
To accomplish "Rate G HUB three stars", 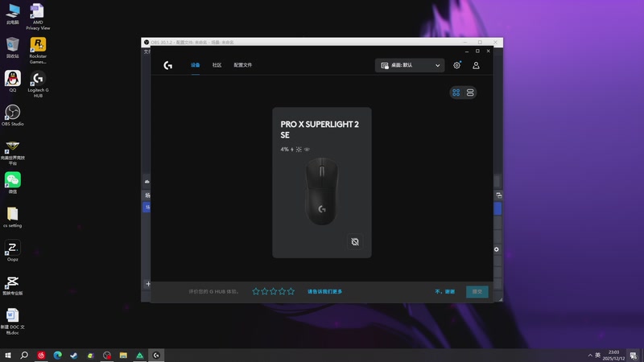I will point(274,291).
